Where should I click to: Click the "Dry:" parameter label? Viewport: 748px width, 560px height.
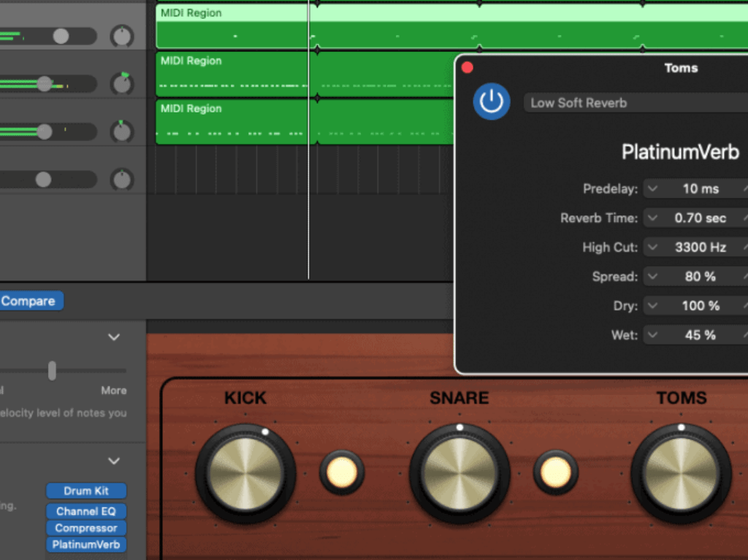625,306
